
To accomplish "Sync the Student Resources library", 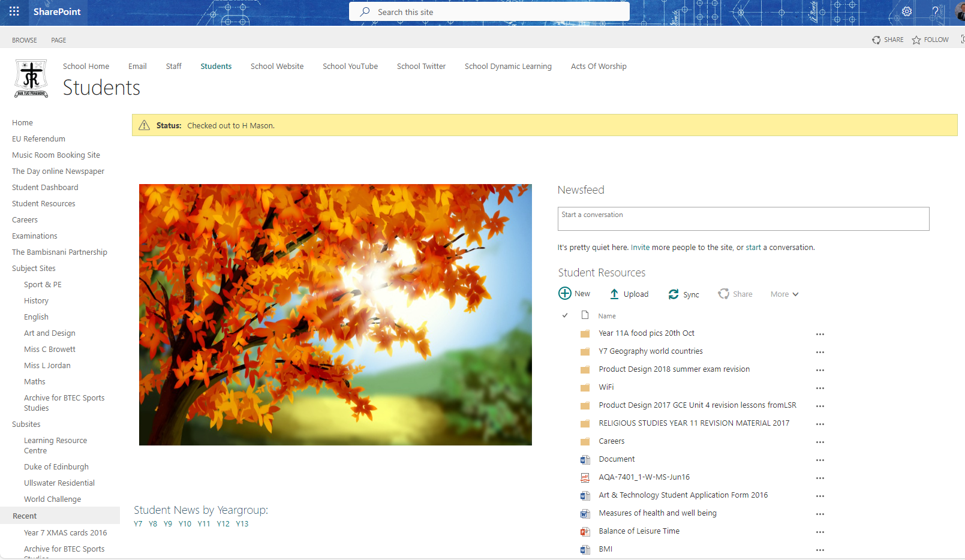I will tap(684, 294).
